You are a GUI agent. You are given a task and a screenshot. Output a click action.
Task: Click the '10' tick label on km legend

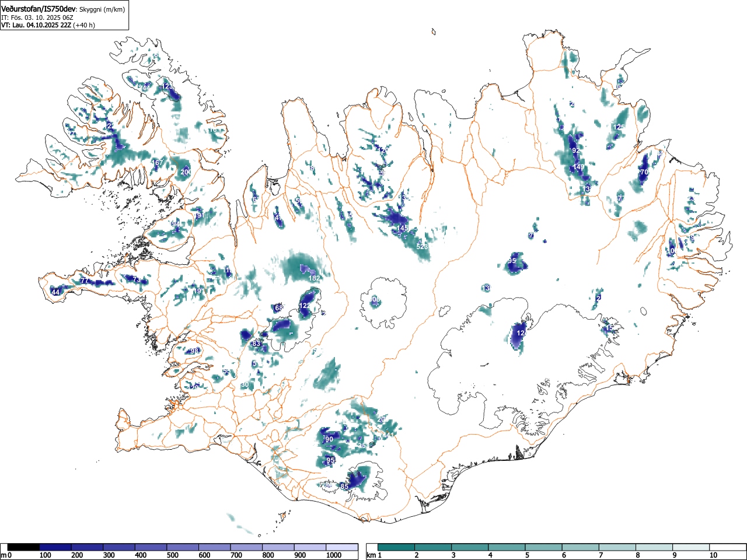713,555
